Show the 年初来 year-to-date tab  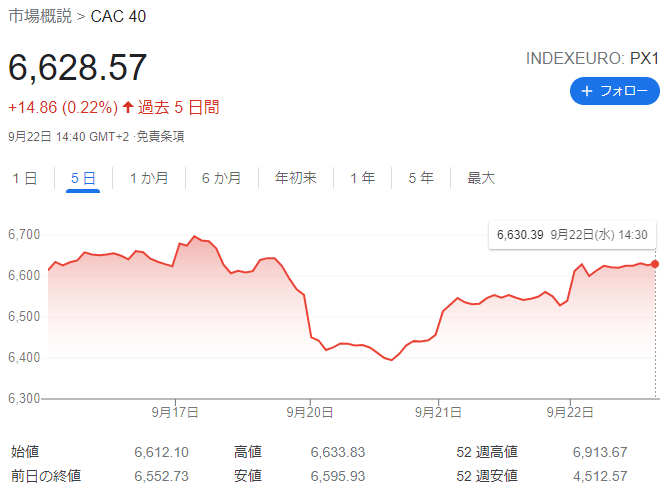pos(296,178)
